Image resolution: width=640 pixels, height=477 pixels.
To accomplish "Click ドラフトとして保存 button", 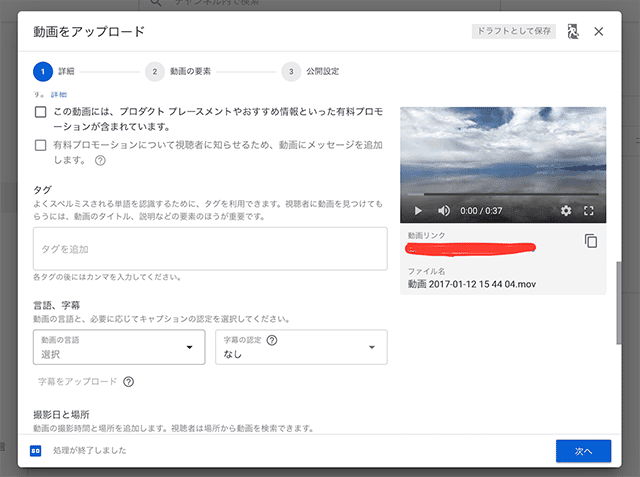I will point(513,31).
